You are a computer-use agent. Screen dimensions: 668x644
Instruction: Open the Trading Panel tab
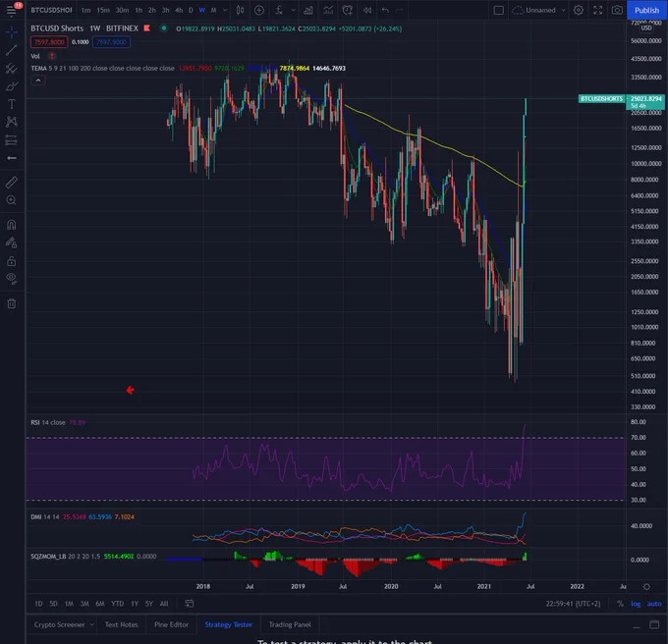pyautogui.click(x=290, y=624)
